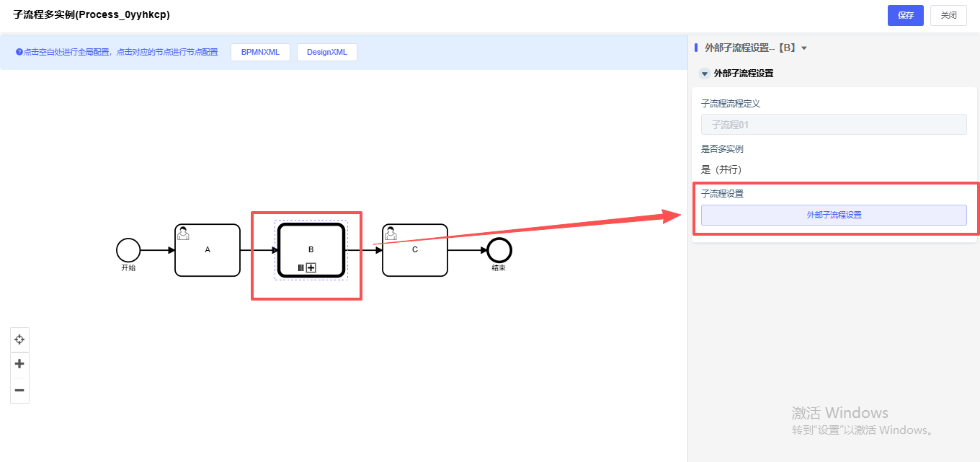Zoom out of the canvas with minus icon
980x462 pixels.
(19, 390)
